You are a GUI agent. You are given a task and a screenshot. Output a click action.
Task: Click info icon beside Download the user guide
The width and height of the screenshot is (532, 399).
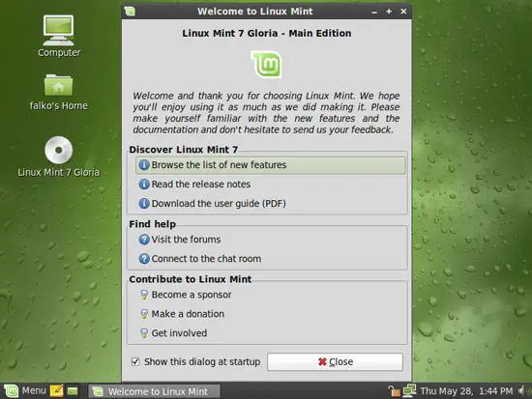144,204
